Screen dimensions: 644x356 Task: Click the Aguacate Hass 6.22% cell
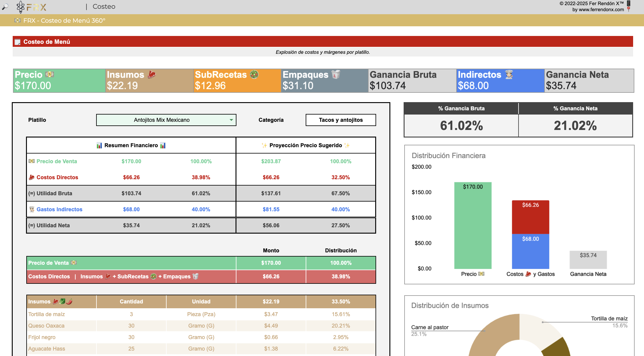341,348
